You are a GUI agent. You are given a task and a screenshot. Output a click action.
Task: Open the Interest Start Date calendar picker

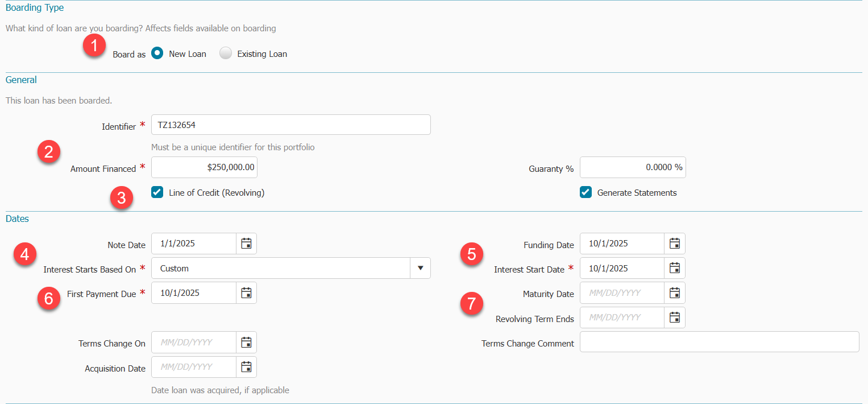click(x=675, y=268)
